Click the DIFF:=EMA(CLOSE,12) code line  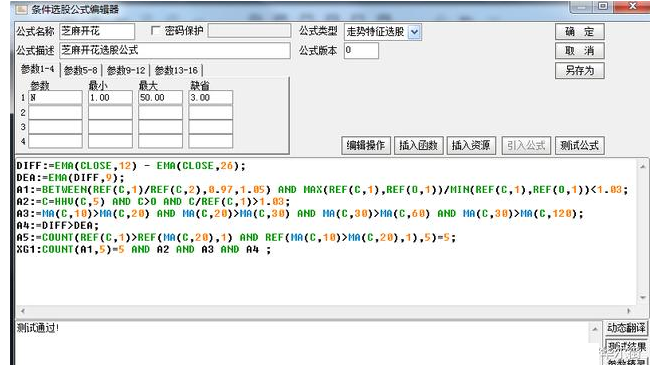pyautogui.click(x=131, y=166)
